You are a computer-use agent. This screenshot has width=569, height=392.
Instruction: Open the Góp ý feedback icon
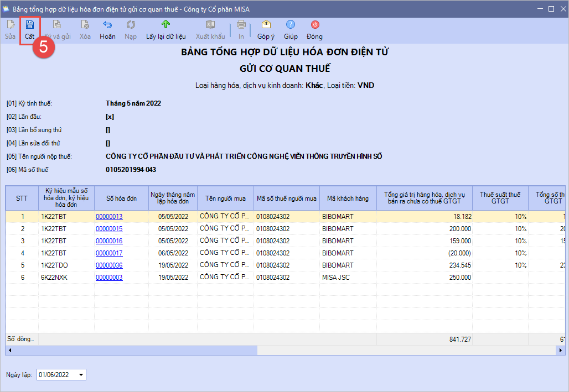point(266,25)
